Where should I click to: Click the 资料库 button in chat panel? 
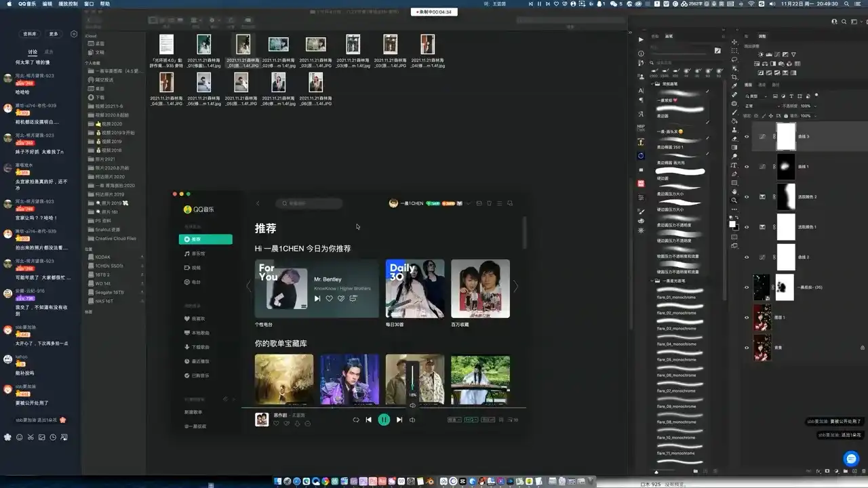[30, 34]
